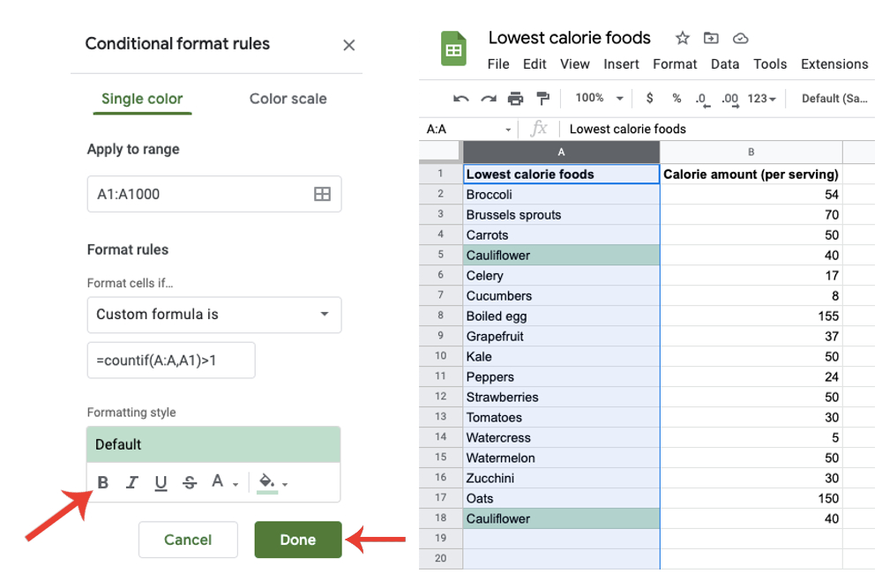Viewport: 882px width, 588px height.
Task: Open the 123 number format dropdown
Action: [762, 98]
